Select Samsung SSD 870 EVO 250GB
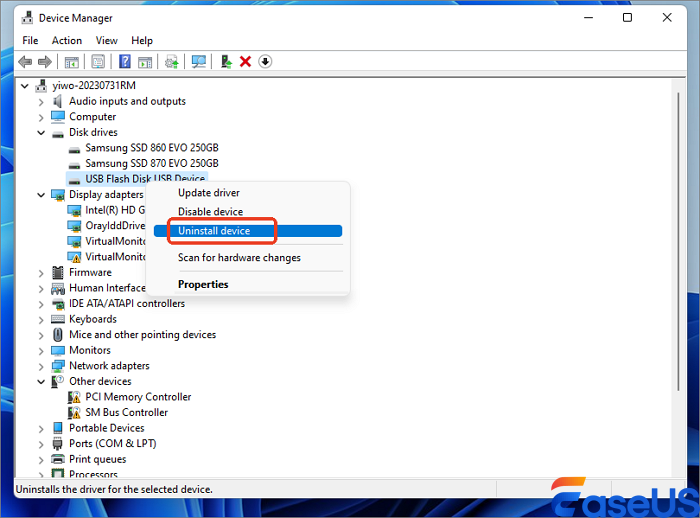This screenshot has height=518, width=700. [x=152, y=163]
